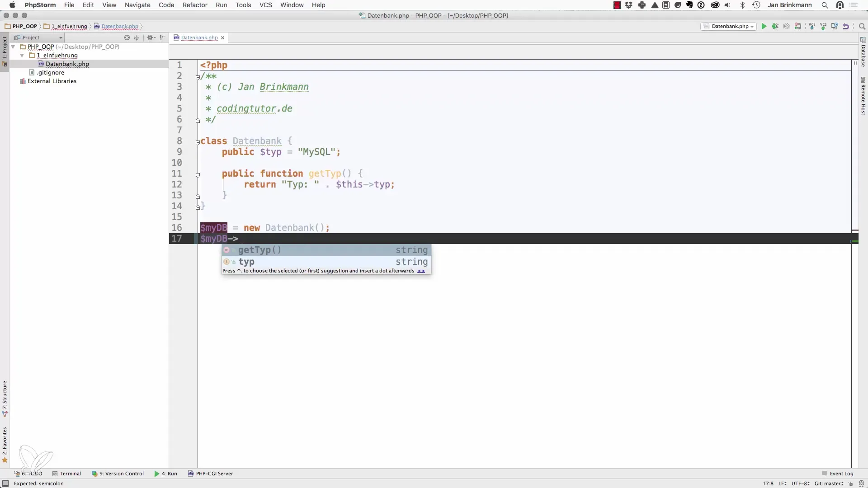Image resolution: width=868 pixels, height=488 pixels.
Task: Open Project panel settings gear
Action: click(151, 38)
